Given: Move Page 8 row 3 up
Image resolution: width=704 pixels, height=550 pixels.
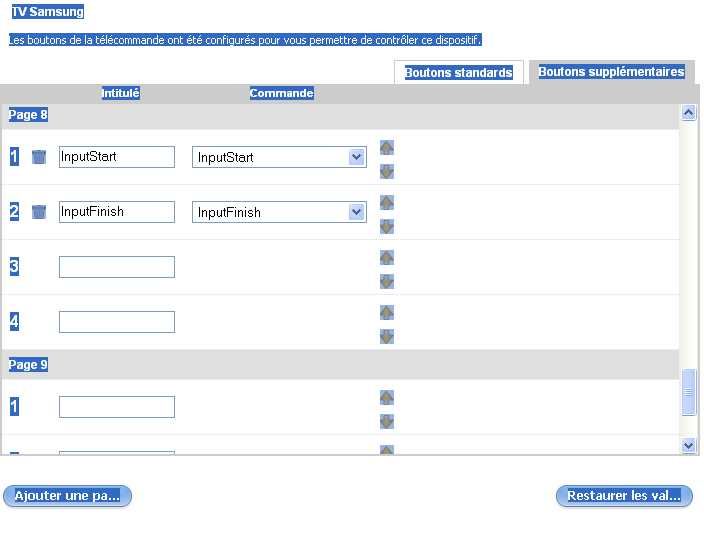Looking at the screenshot, I should (387, 257).
